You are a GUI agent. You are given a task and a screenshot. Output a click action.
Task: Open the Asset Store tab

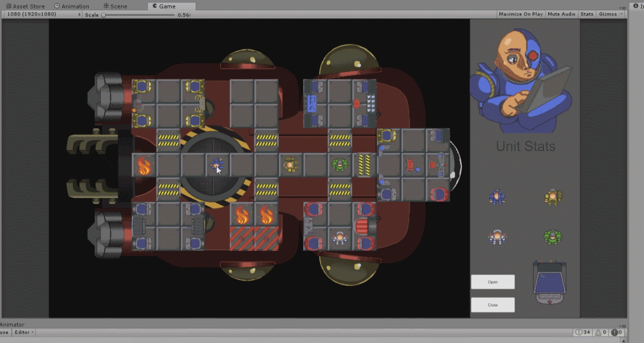27,6
